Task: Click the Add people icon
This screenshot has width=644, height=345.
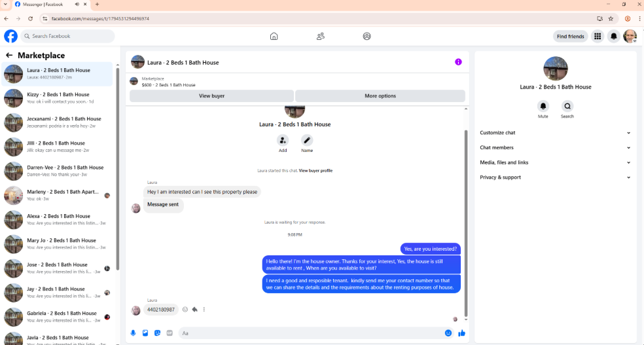Action: 283,141
